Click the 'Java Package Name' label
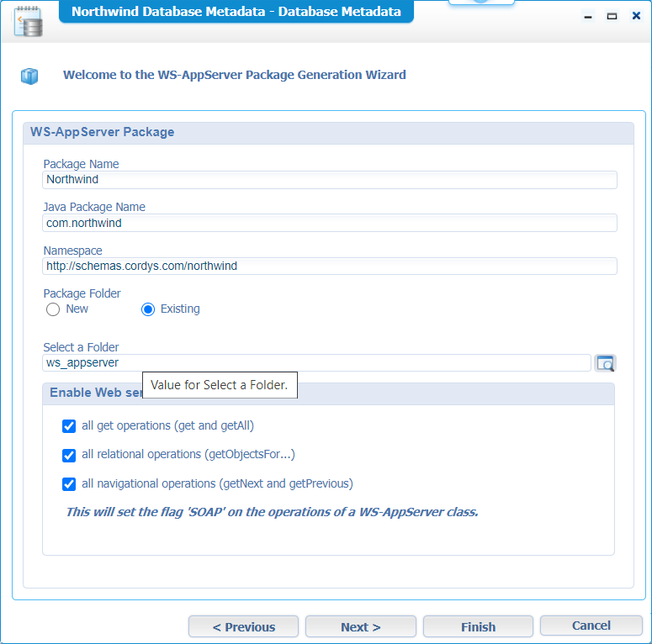The width and height of the screenshot is (652, 644). pyautogui.click(x=94, y=207)
